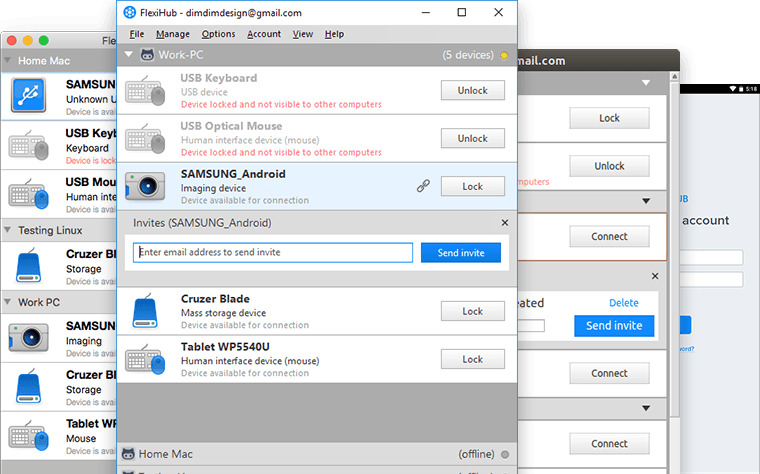Click the Connect button in the orange-outlined Linux row
The image size is (760, 474).
click(609, 236)
